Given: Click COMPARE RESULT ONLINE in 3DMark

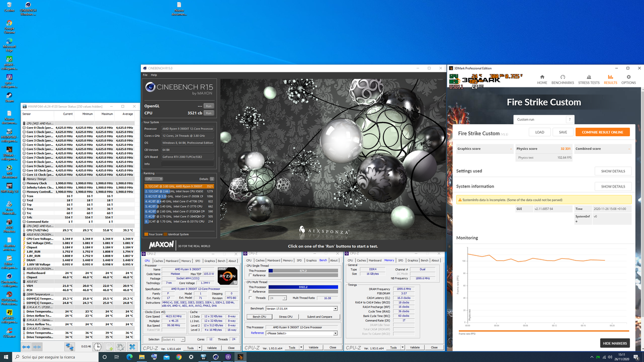Looking at the screenshot, I should pyautogui.click(x=602, y=132).
